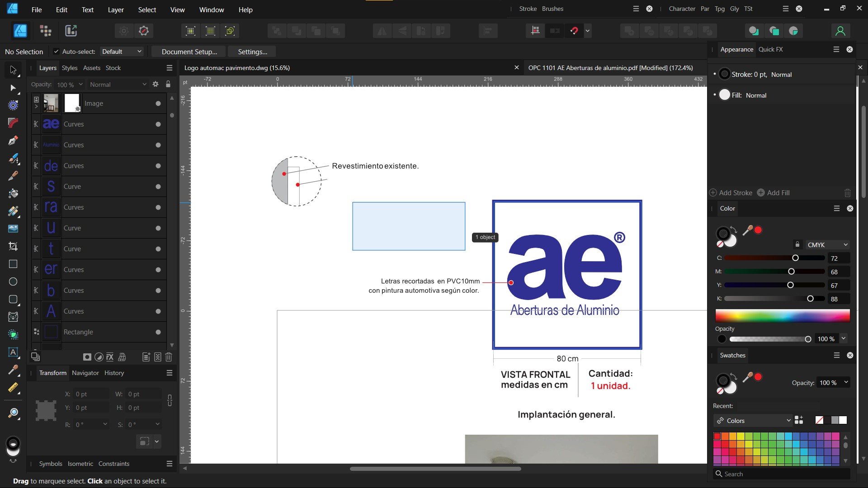The height and width of the screenshot is (488, 868).
Task: Click Add Stroke in Appearance panel
Action: pos(731,193)
